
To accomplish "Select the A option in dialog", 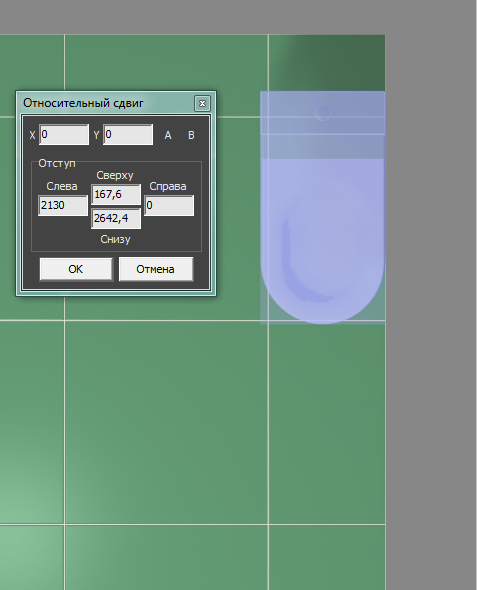I will [168, 135].
